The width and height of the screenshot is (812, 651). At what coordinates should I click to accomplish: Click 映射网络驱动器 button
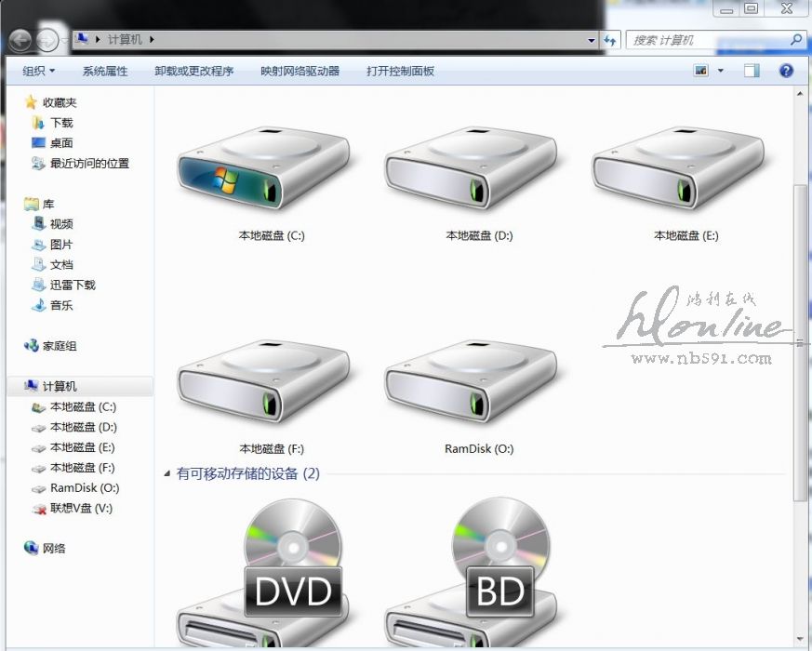click(x=300, y=71)
